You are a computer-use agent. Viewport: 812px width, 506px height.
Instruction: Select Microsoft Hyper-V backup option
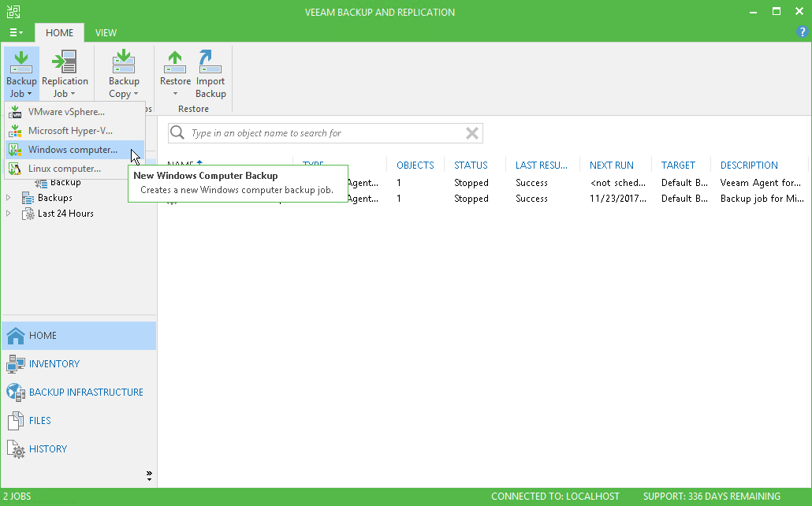tap(75, 131)
